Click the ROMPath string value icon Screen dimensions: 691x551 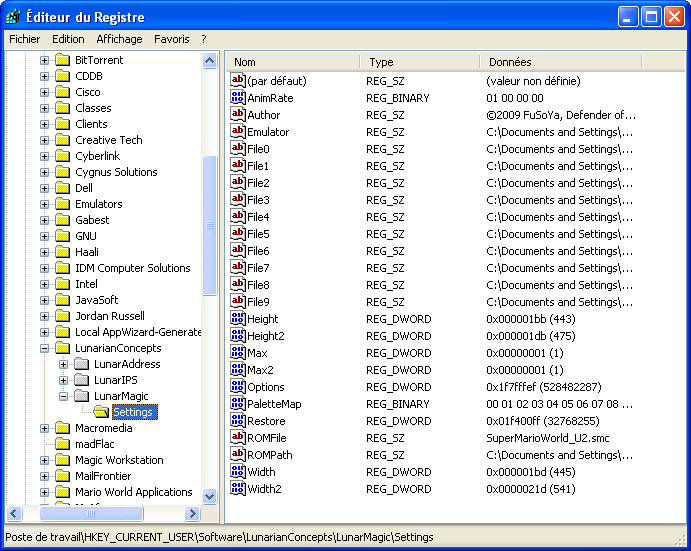coord(238,454)
